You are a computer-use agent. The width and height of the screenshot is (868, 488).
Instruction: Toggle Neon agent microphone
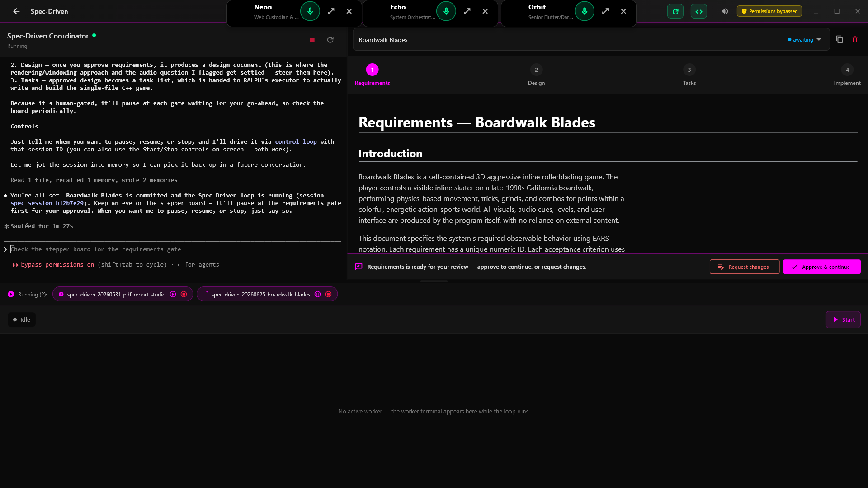310,11
